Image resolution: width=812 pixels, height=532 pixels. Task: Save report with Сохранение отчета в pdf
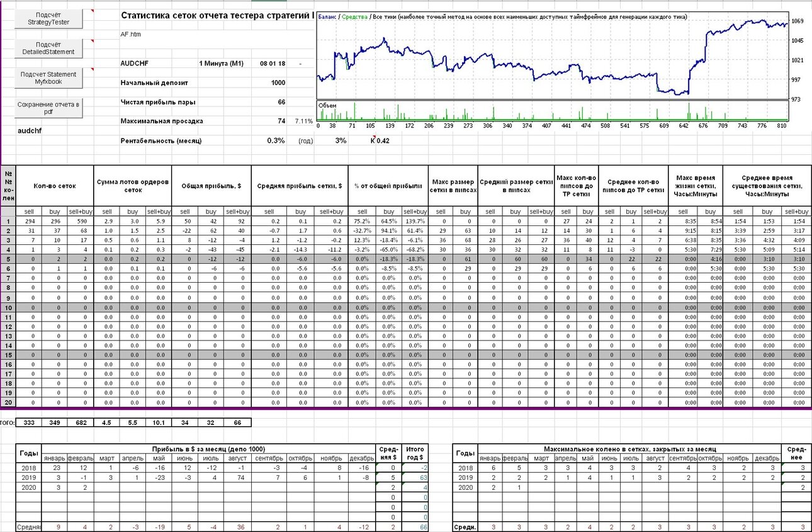(x=48, y=108)
